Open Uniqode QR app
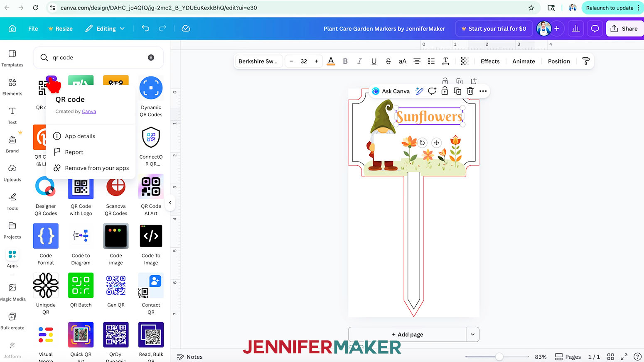644x362 pixels. pyautogui.click(x=46, y=294)
